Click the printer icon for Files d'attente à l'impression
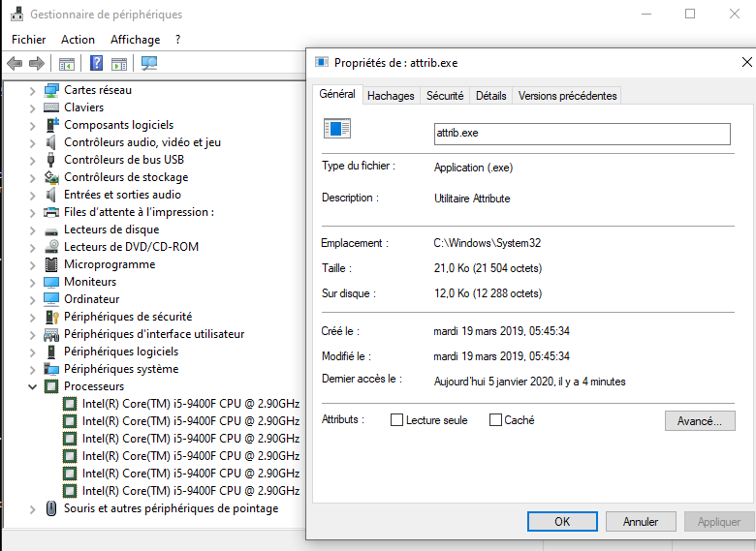 (x=51, y=212)
